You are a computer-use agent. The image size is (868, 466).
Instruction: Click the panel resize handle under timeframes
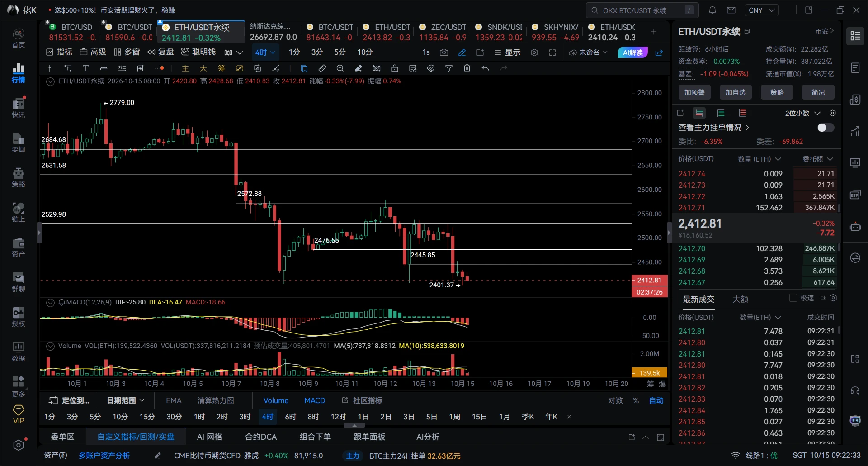coord(354,426)
